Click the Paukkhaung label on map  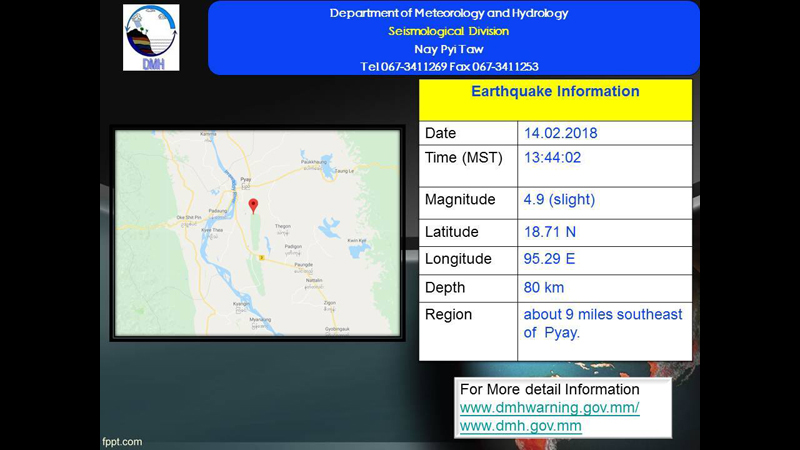(x=314, y=162)
